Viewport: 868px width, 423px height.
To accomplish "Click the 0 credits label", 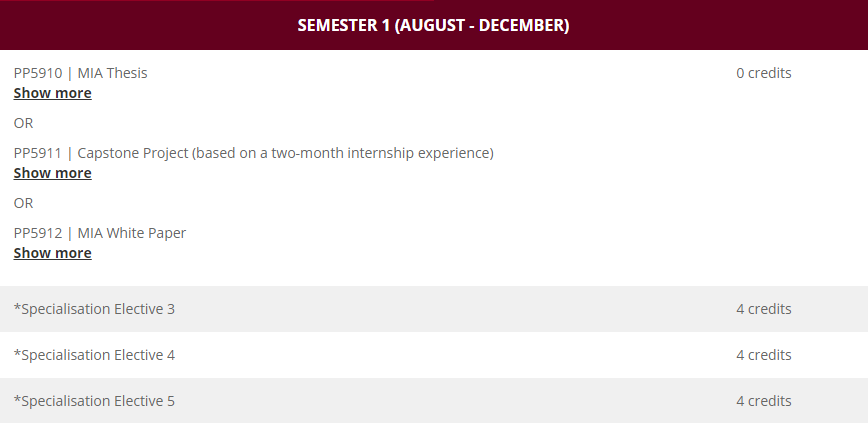I will pos(763,73).
